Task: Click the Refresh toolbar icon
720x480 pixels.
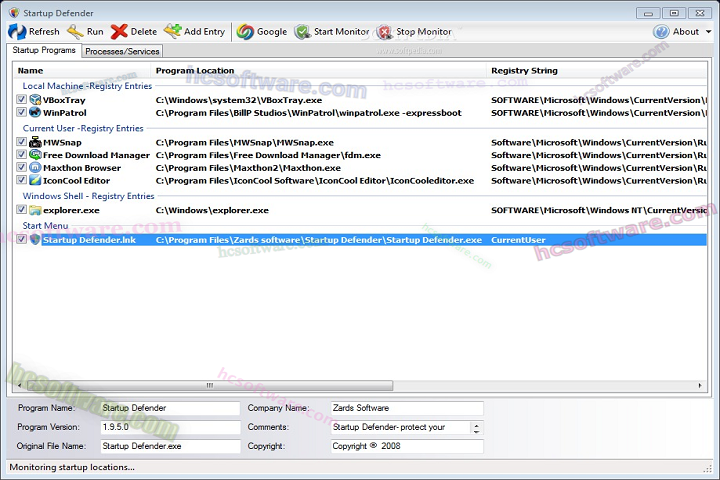Action: (x=17, y=32)
